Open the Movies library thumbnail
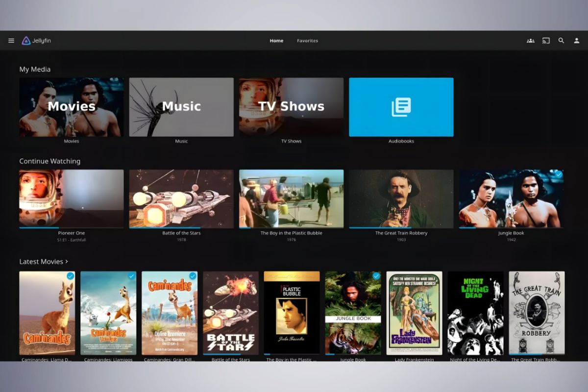 tap(71, 107)
